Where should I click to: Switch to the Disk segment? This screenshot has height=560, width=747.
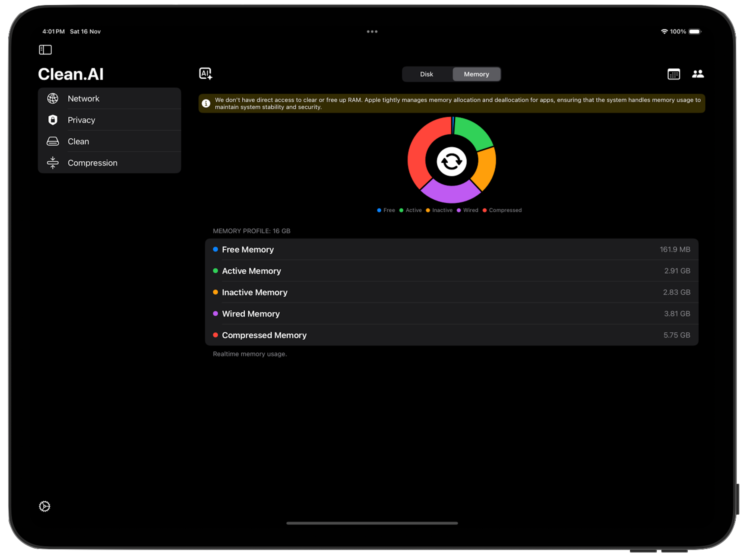(x=426, y=74)
